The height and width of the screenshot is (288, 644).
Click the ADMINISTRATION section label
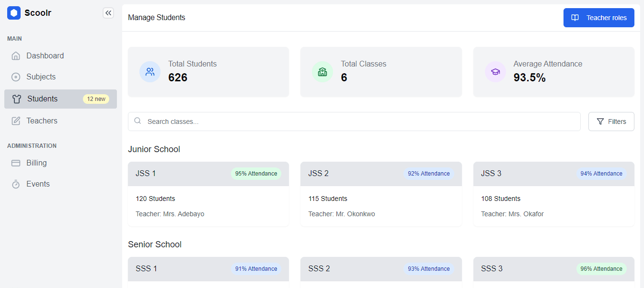point(32,146)
